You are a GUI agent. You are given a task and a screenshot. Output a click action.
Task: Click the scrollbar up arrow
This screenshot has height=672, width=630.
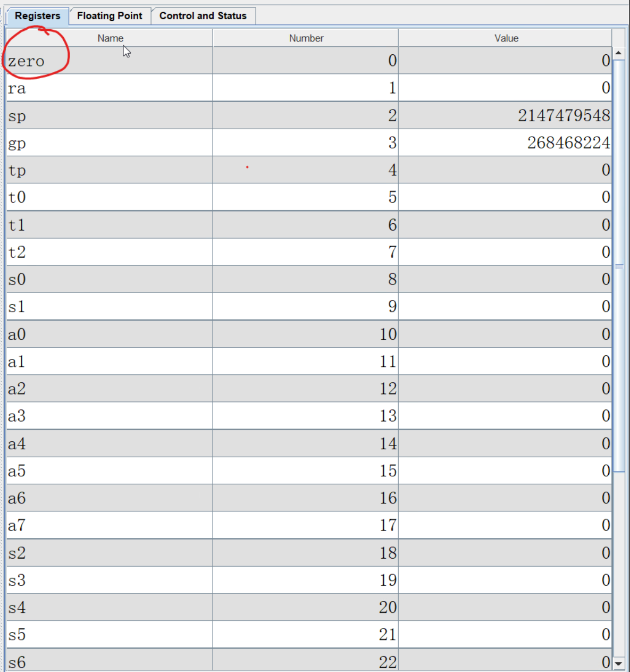tap(618, 53)
